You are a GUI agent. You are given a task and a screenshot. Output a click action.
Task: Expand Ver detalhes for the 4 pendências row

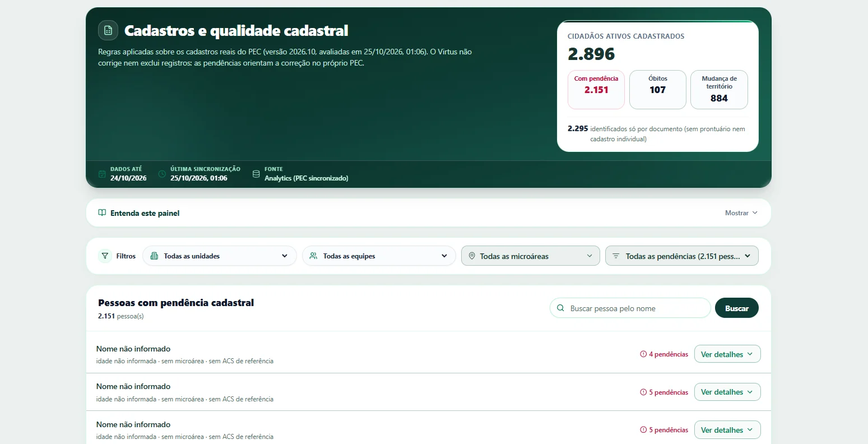click(x=727, y=354)
